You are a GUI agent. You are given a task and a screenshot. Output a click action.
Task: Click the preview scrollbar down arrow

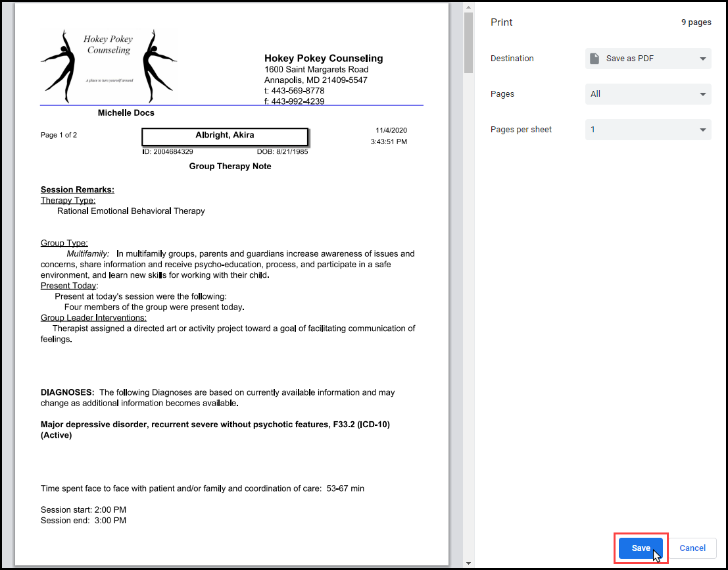point(468,563)
